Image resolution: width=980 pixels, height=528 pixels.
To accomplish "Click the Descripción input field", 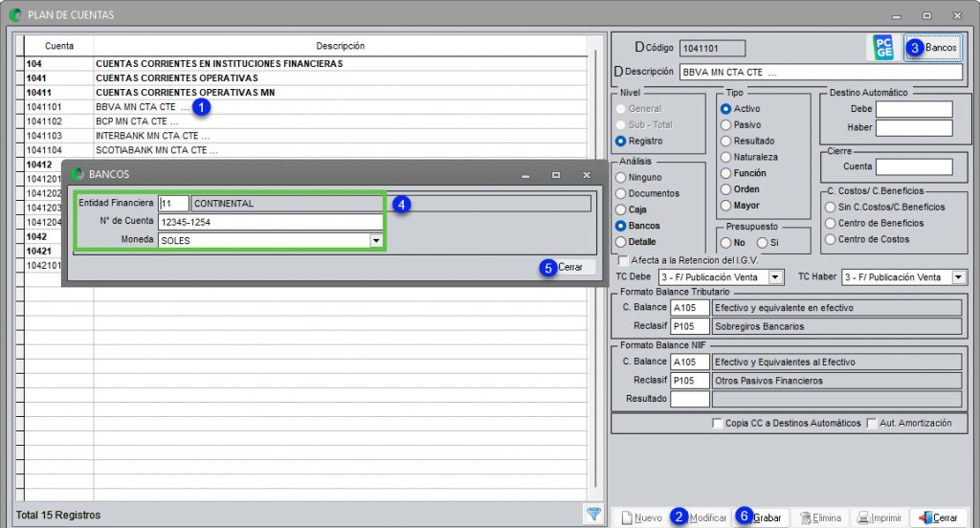I will click(x=820, y=72).
